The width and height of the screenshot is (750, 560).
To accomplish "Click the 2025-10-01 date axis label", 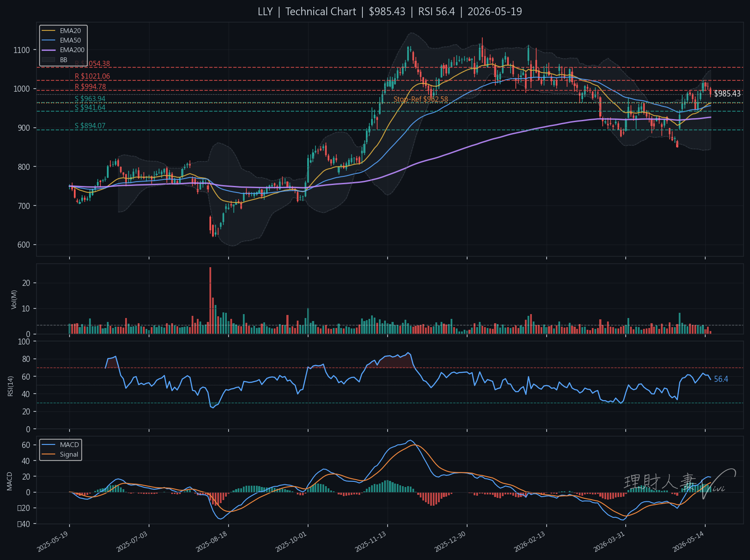I will (291, 542).
